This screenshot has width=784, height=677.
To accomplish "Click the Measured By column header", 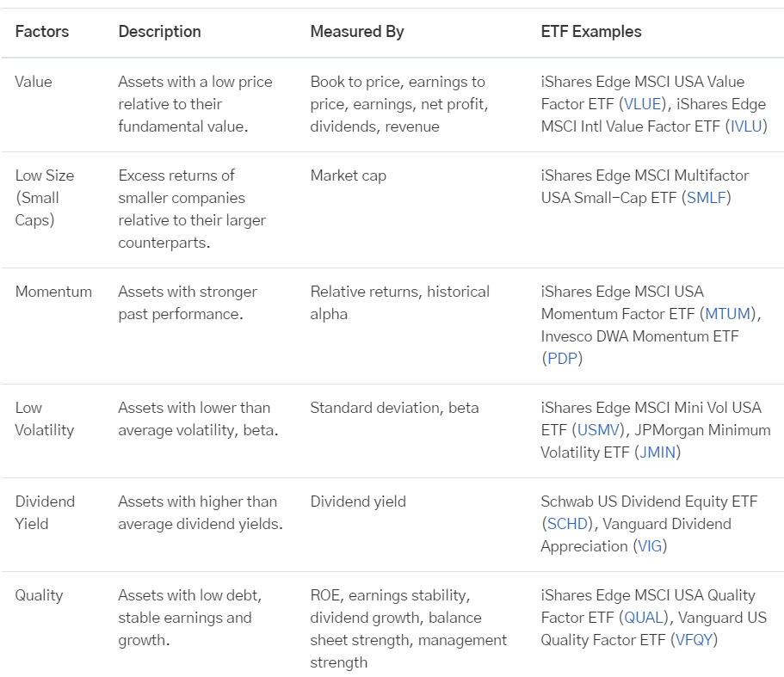I will 357,32.
